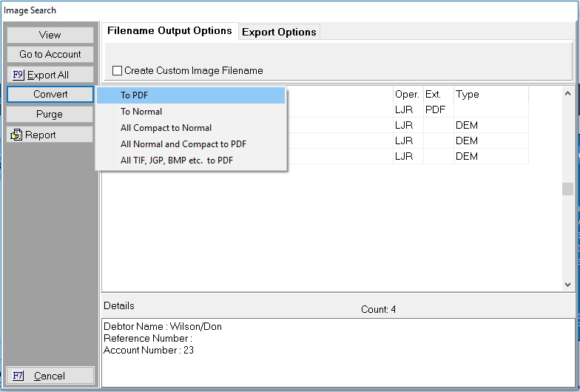Switch to Export Options tab
580x392 pixels.
click(x=279, y=32)
